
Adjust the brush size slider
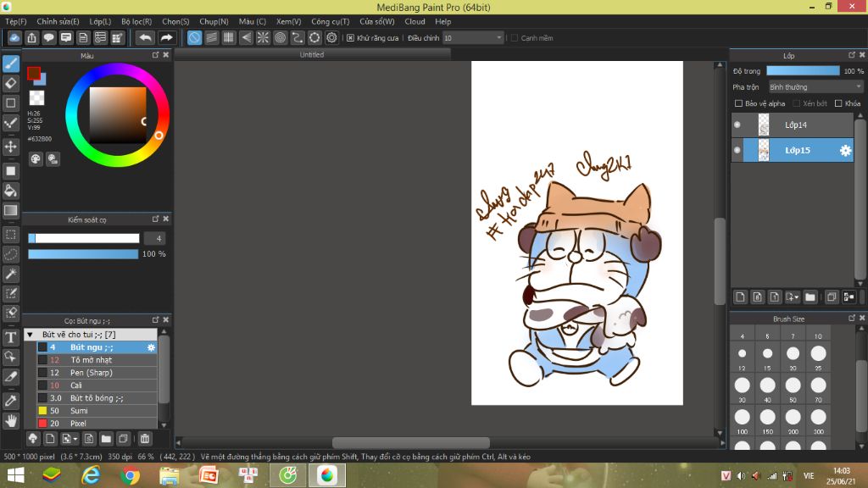pos(84,238)
